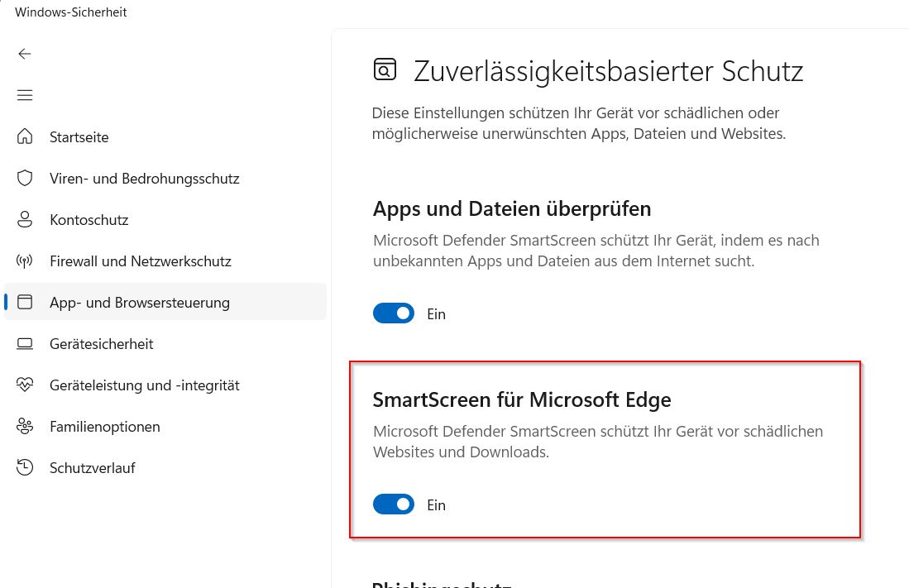Click the back arrow icon
This screenshot has height=588, width=909.
tap(25, 54)
